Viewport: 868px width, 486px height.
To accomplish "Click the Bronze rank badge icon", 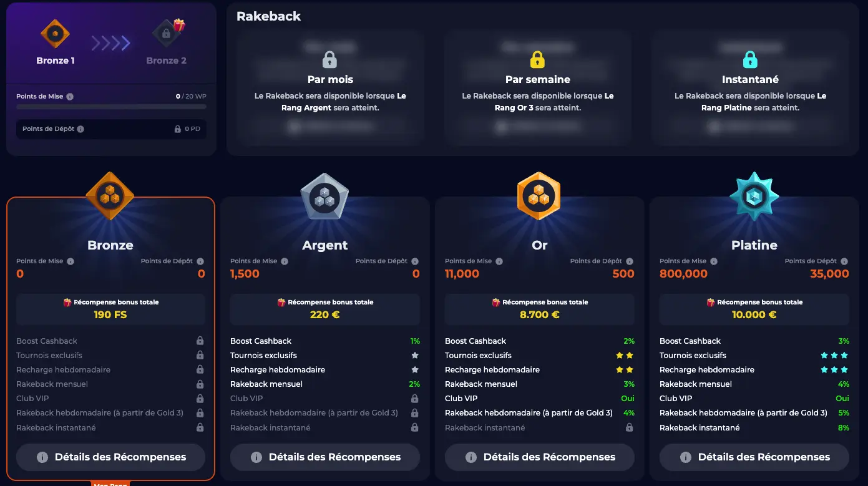I will click(x=110, y=196).
